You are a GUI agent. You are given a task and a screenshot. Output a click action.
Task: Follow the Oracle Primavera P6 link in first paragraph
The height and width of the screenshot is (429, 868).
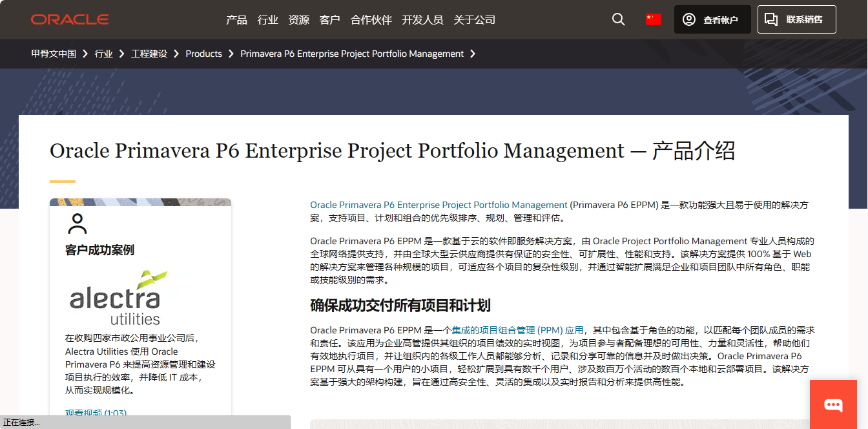(439, 205)
